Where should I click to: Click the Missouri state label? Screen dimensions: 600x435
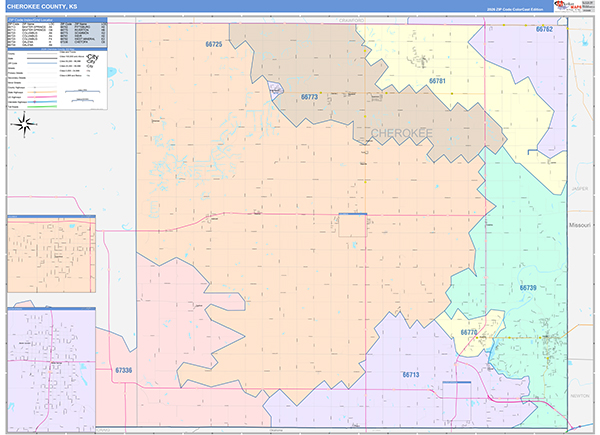[x=580, y=225]
